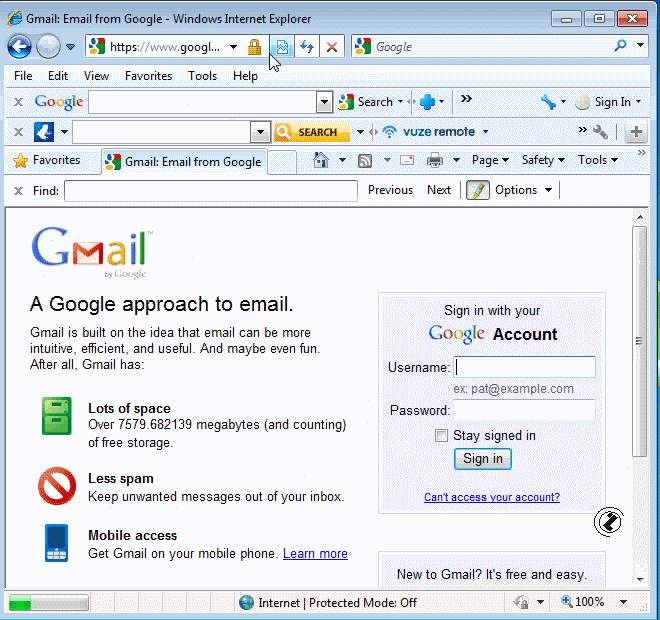Click the Refresh page icon
Viewport: 660px width, 620px height.
[x=307, y=47]
